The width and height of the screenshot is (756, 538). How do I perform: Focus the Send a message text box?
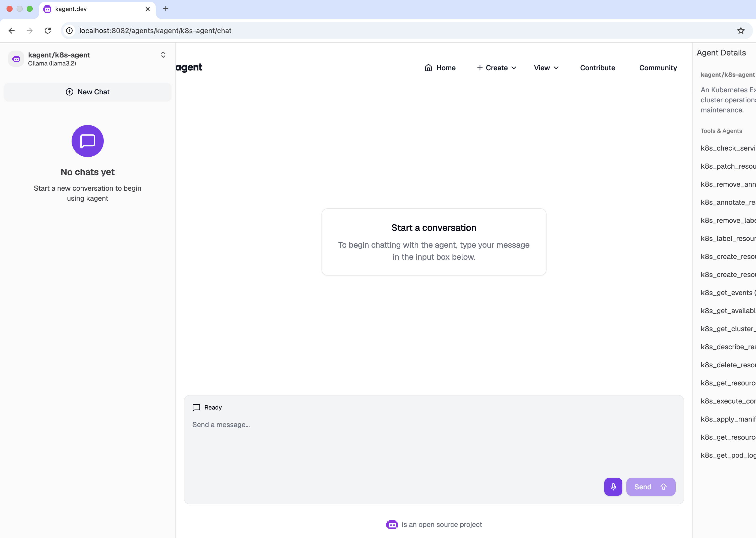tap(434, 446)
